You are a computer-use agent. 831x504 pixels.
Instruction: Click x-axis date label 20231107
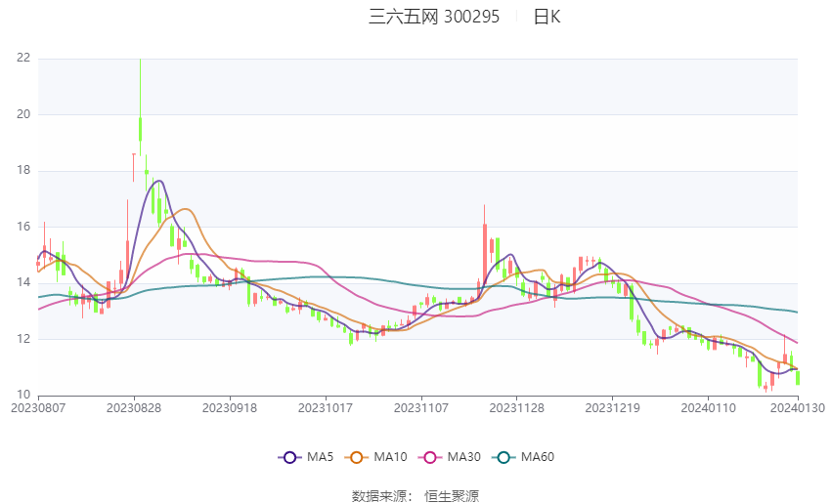click(x=421, y=408)
